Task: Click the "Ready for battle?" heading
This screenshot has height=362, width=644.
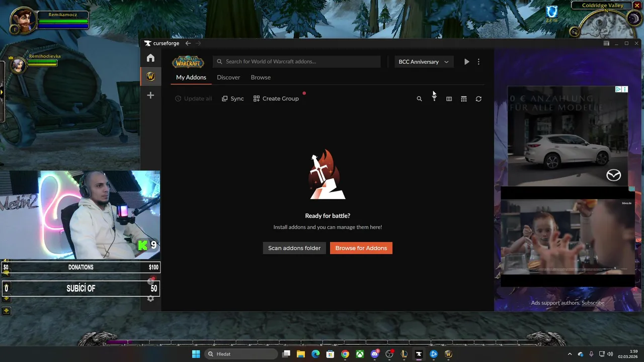Action: [x=328, y=216]
